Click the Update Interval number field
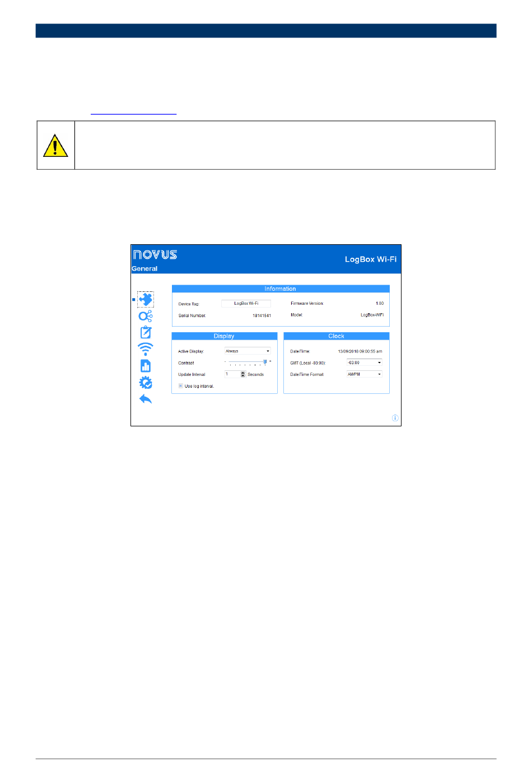The height and width of the screenshot is (767, 532). coord(232,374)
